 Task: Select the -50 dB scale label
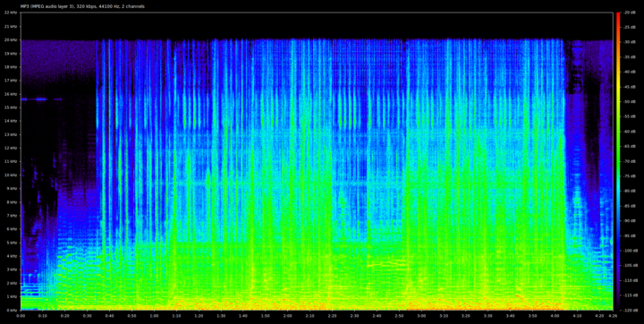click(630, 101)
